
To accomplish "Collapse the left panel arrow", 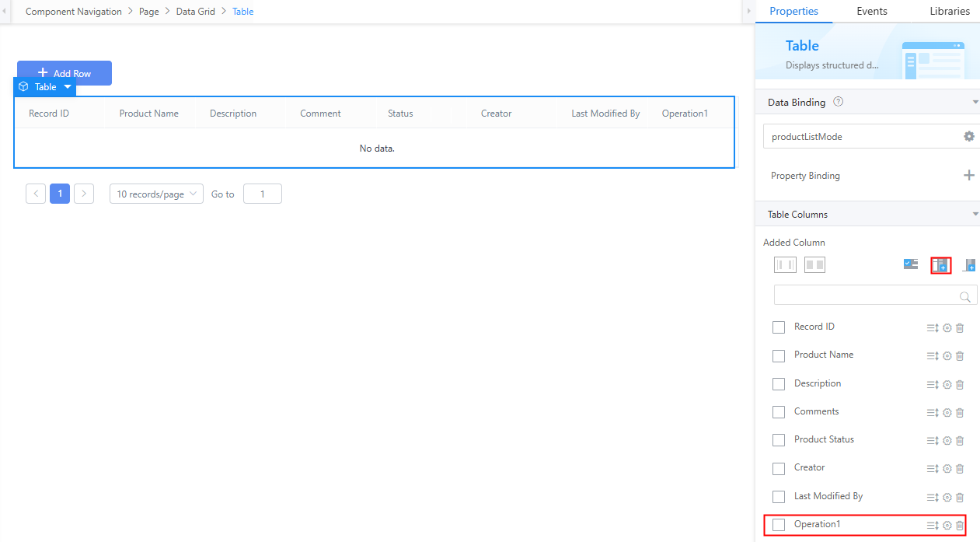I will tap(4, 11).
